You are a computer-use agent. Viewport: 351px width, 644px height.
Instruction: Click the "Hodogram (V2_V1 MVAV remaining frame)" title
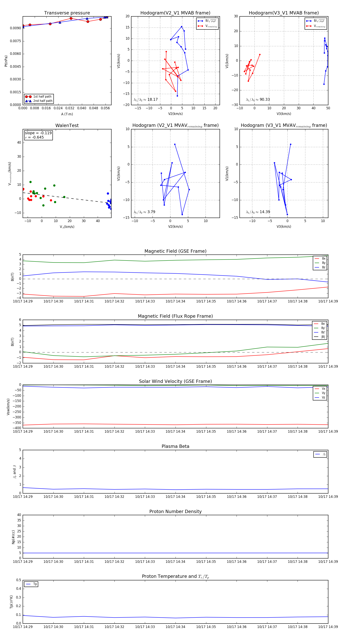[175, 125]
